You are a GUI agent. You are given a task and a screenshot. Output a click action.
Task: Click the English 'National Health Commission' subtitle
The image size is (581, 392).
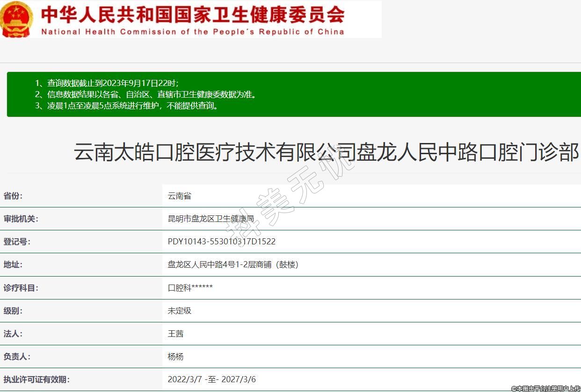[193, 32]
